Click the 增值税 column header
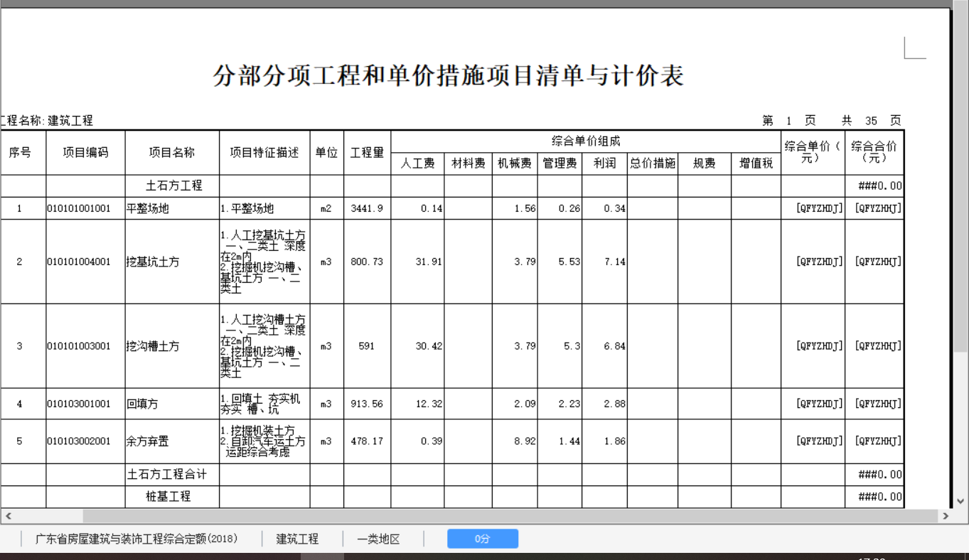This screenshot has width=969, height=560. point(756,163)
